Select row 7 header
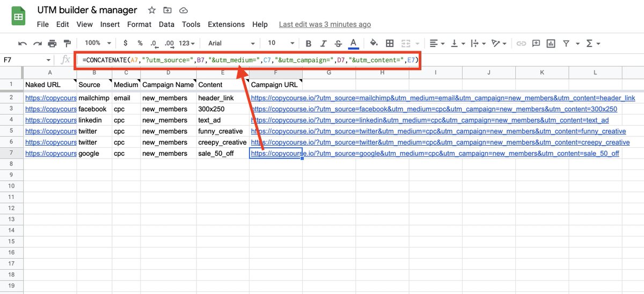 pyautogui.click(x=12, y=153)
